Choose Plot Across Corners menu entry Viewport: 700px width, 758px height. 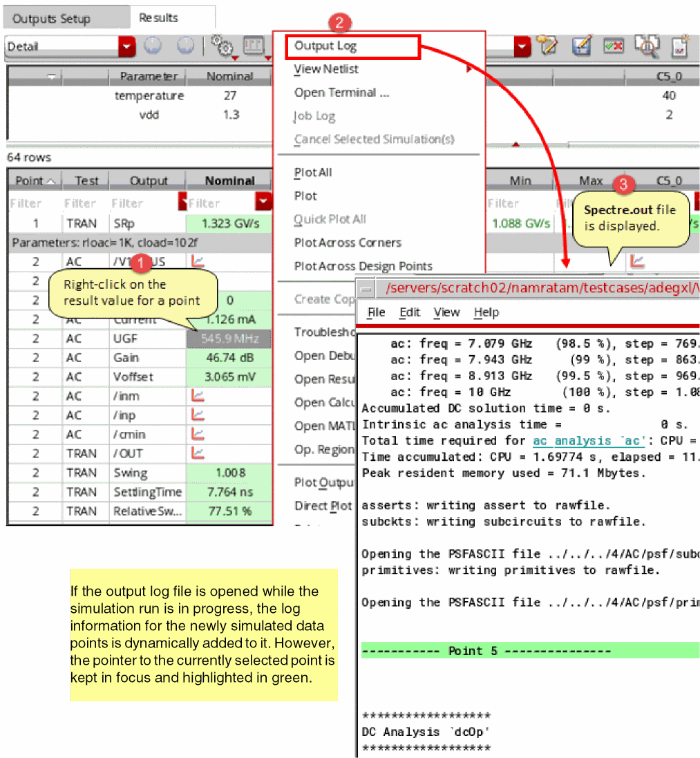348,243
